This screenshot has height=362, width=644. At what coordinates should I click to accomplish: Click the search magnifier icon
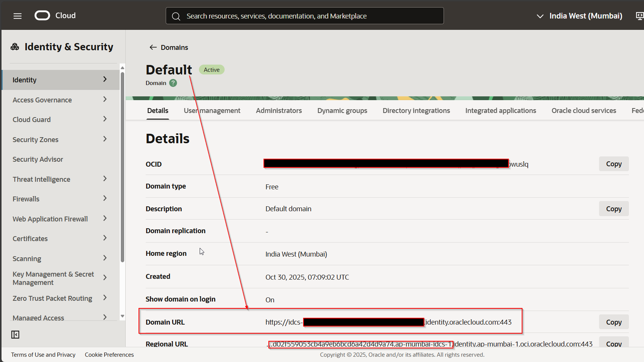pos(176,16)
